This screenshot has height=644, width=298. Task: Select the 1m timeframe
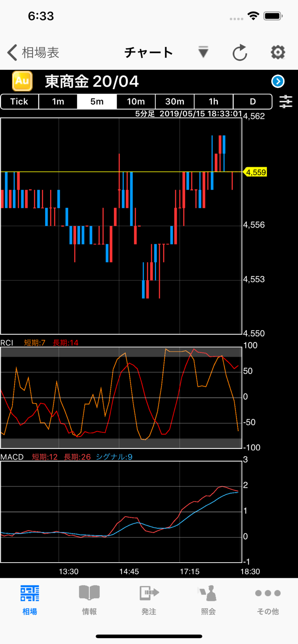click(58, 102)
